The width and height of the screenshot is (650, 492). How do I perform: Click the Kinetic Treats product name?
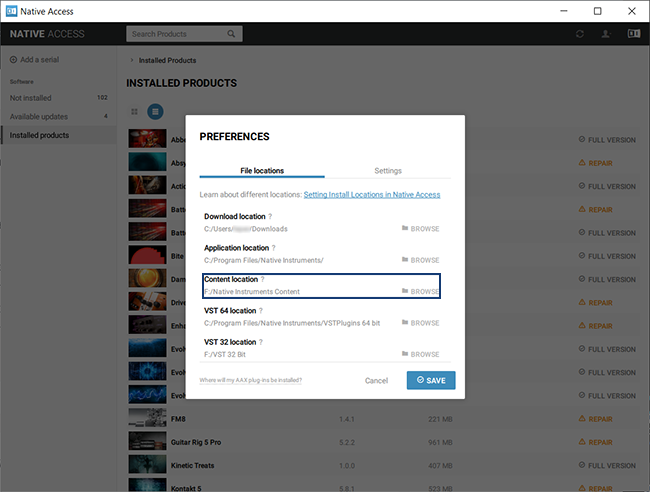click(192, 465)
